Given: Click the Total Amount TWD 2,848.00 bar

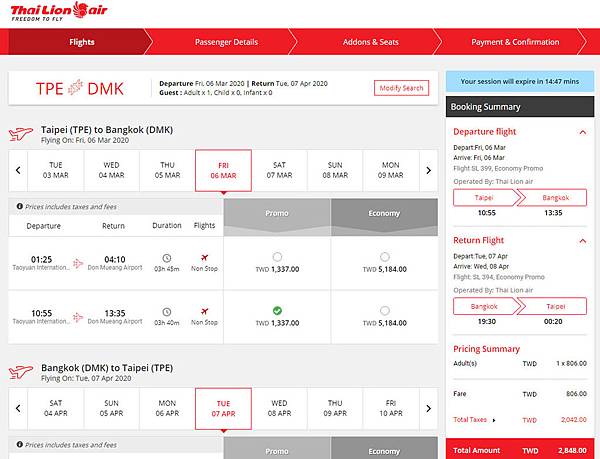Looking at the screenshot, I should (520, 450).
